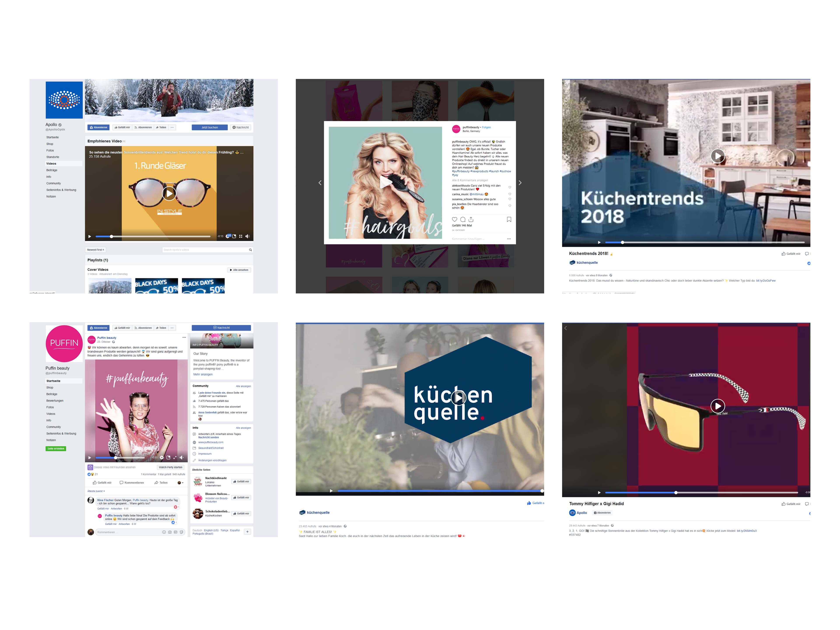Seek on Küchentrends video progress bar
The height and width of the screenshot is (630, 840).
pyautogui.click(x=705, y=242)
